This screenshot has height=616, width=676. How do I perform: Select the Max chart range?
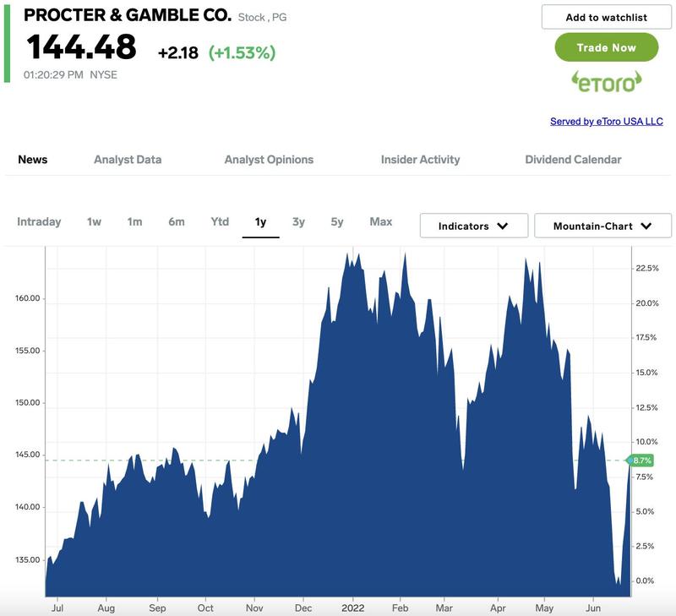[x=380, y=222]
